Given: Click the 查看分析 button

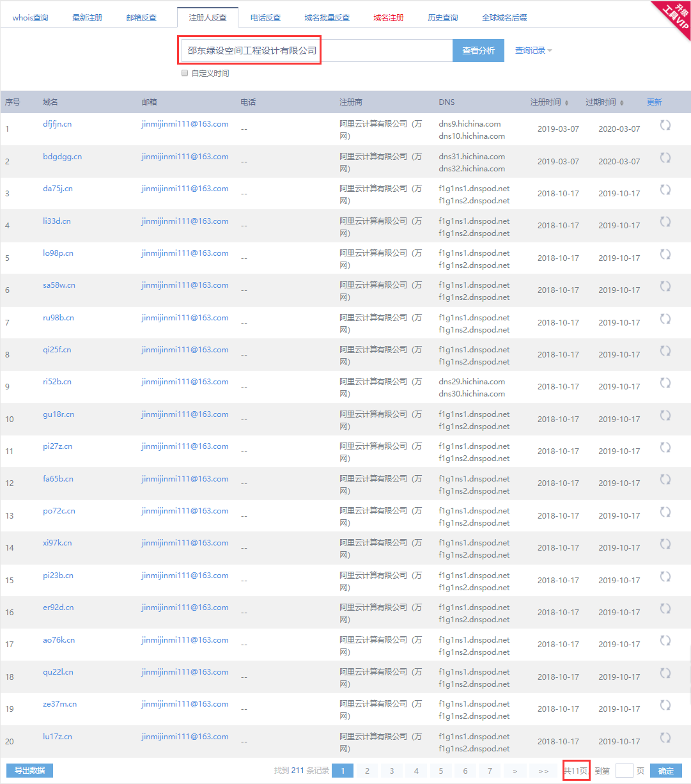Looking at the screenshot, I should pyautogui.click(x=478, y=51).
